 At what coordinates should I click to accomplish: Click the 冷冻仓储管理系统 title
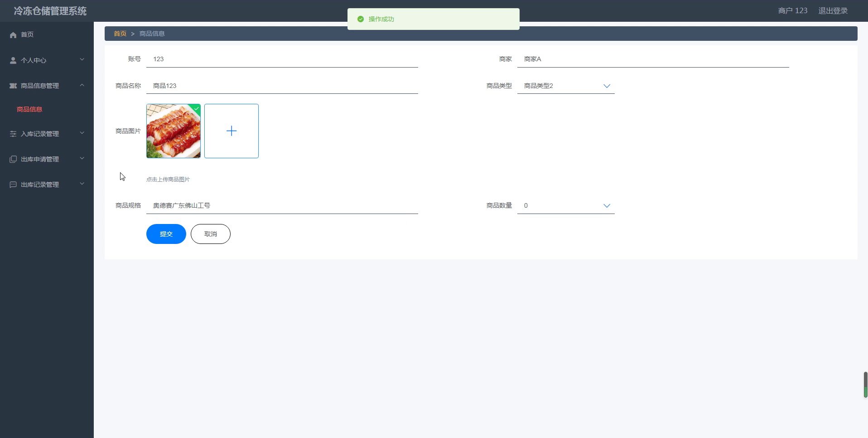coord(50,11)
